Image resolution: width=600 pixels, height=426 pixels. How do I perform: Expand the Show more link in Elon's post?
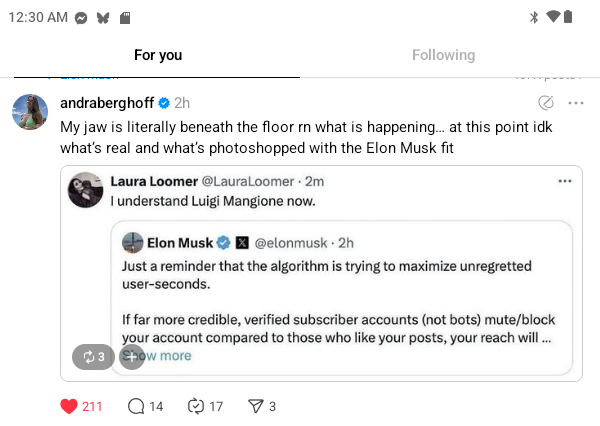point(162,355)
